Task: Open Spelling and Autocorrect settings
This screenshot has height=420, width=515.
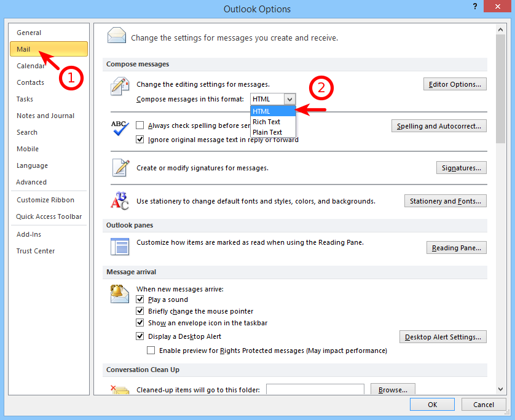Action: click(x=439, y=126)
